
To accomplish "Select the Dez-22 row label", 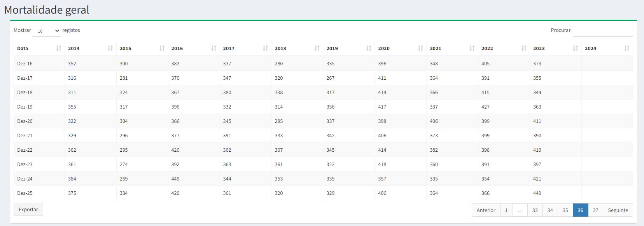I will (25, 150).
